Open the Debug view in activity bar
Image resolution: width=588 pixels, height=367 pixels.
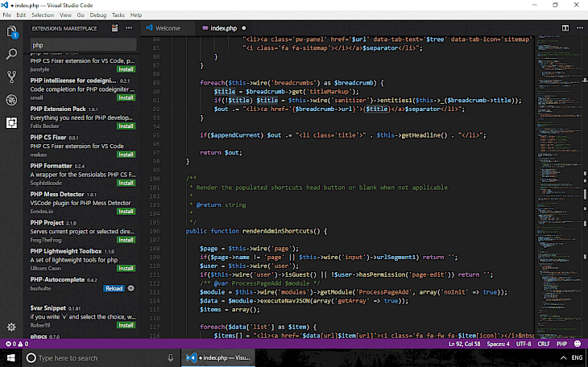(11, 100)
